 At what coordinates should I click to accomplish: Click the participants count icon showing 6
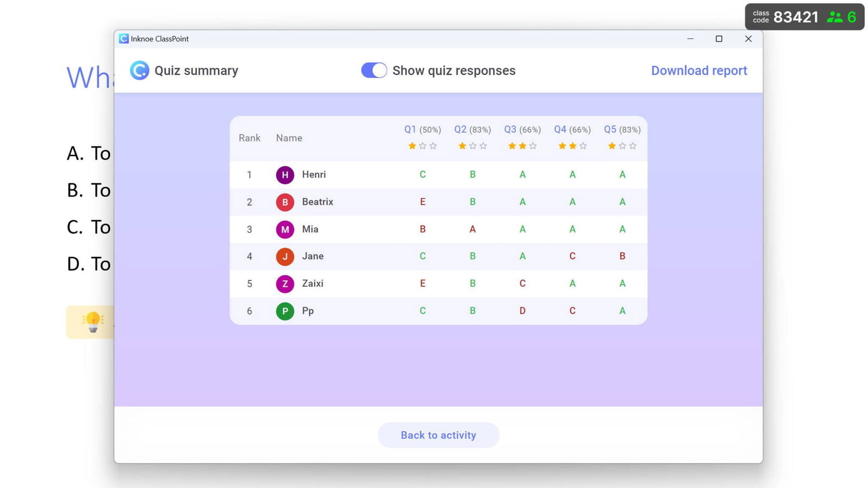[836, 16]
